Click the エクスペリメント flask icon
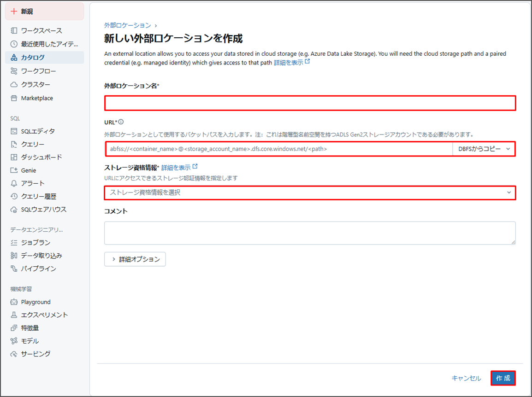 tap(14, 315)
